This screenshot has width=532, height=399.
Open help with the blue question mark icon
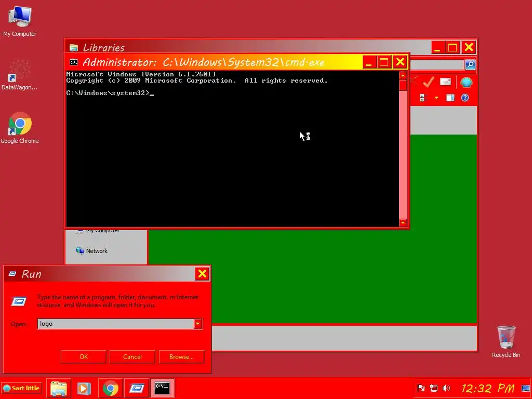tap(465, 98)
